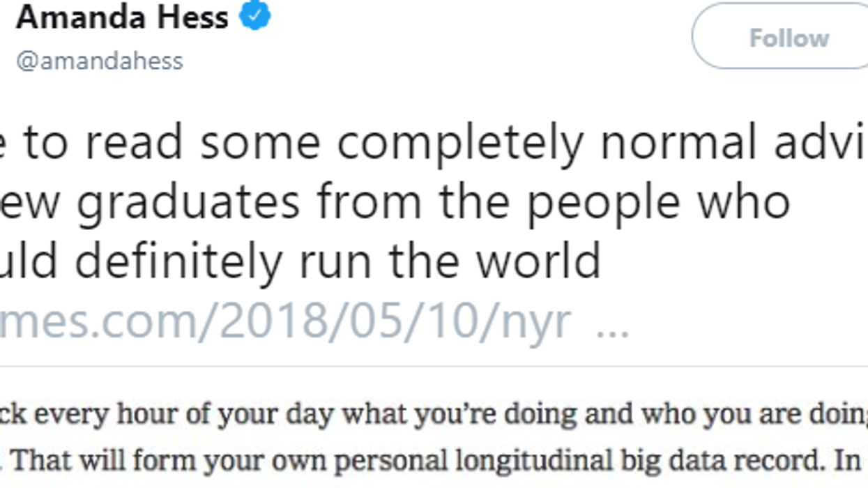Click the verified checkmark next to Amanda Hess
Viewport: 868px width, 488px height.
pos(256,15)
